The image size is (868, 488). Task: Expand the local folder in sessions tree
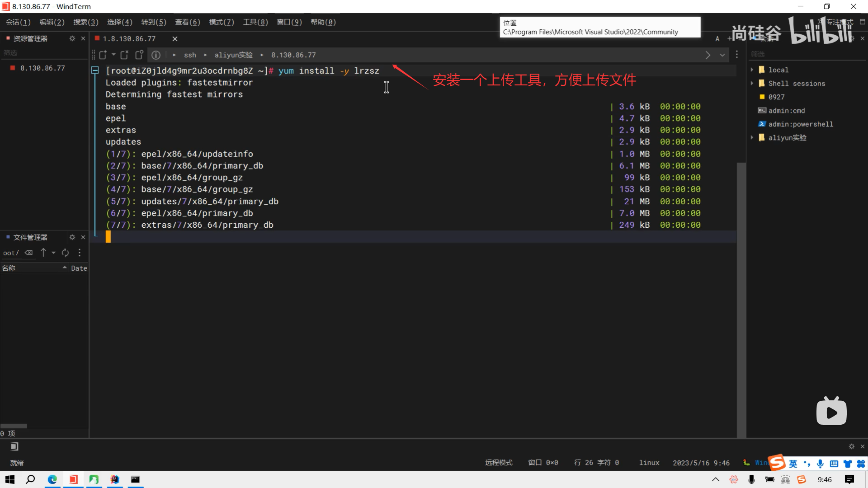(752, 70)
